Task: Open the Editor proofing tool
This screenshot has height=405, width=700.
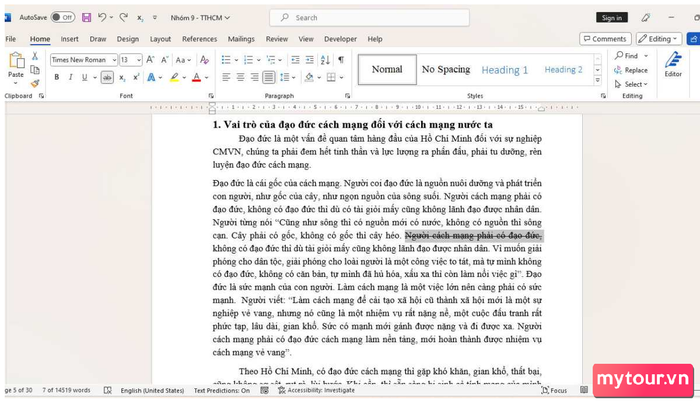Action: pos(673,64)
